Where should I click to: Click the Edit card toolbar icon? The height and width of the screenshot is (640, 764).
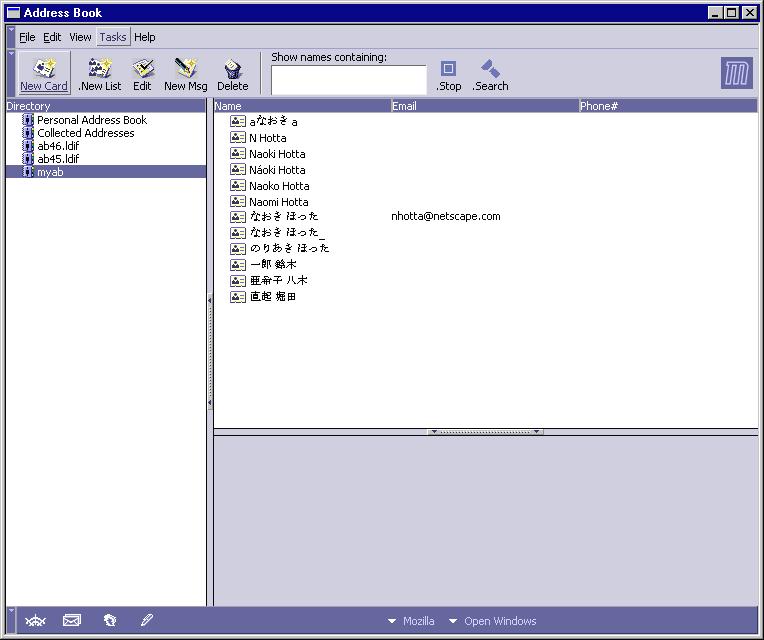143,69
